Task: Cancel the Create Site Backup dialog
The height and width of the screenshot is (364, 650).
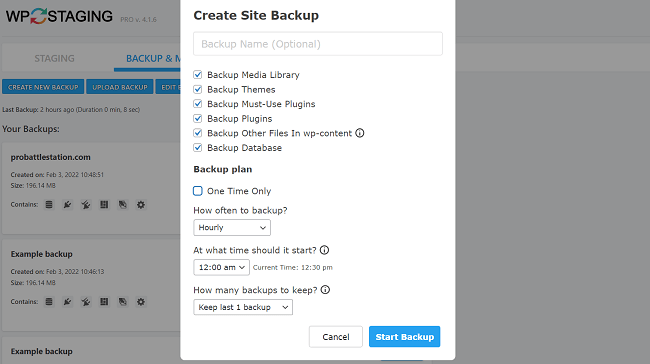Action: [336, 337]
